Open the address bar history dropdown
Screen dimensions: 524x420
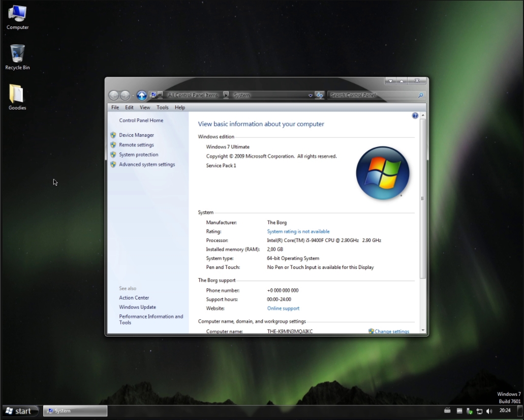pyautogui.click(x=310, y=95)
